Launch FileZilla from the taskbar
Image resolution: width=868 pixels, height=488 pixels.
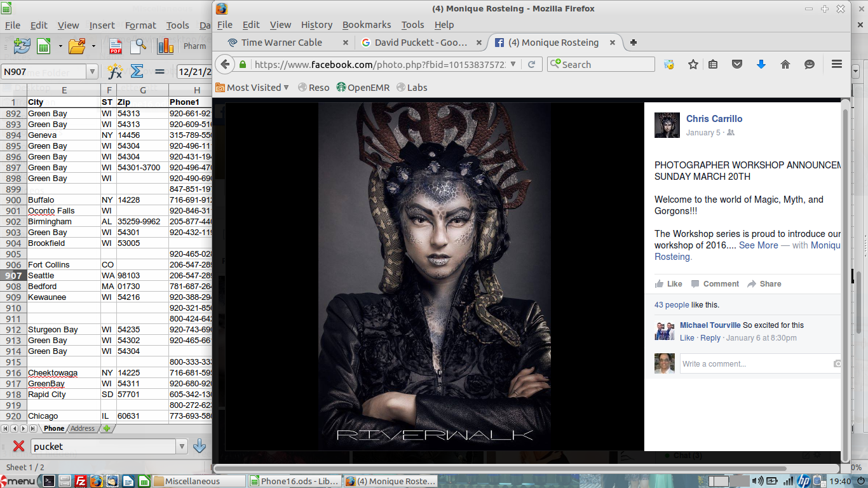pos(81,481)
